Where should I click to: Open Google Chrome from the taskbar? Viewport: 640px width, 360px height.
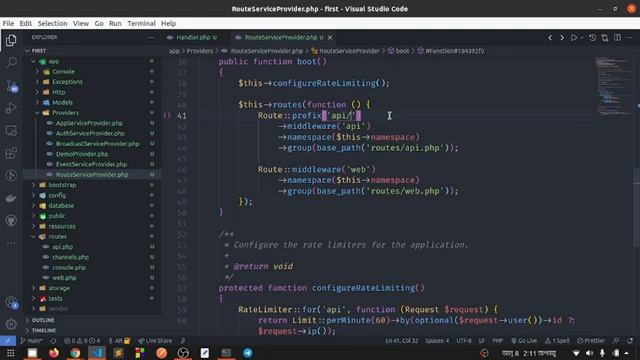pos(75,353)
